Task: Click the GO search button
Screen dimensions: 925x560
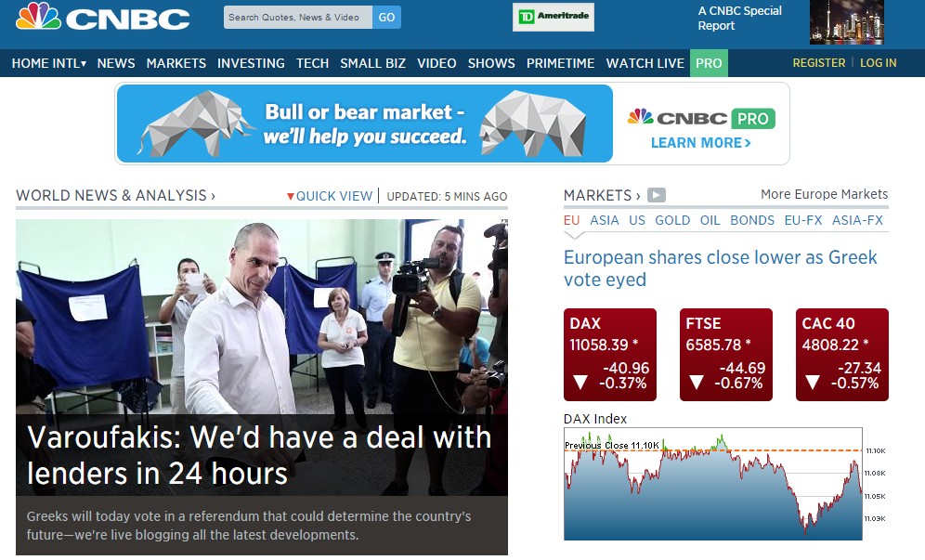Action: [x=386, y=17]
